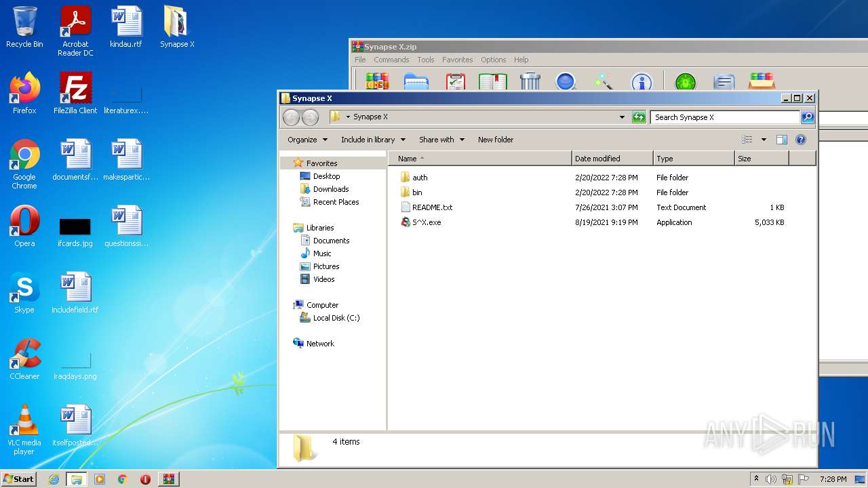Refresh the Synapse X folder view

coord(639,117)
